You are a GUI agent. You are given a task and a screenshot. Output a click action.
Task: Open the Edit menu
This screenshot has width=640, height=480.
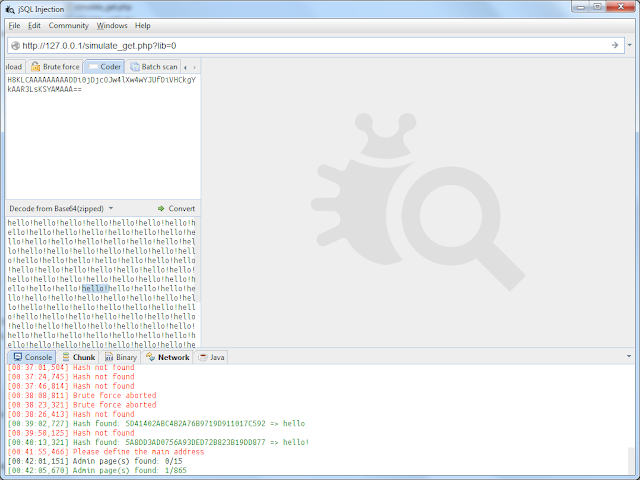34,25
